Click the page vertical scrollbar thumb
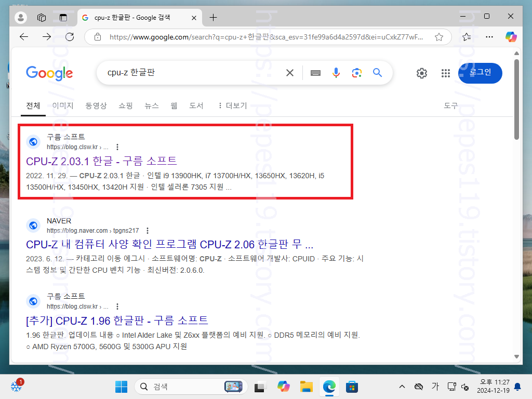This screenshot has height=399, width=532. coord(516,99)
